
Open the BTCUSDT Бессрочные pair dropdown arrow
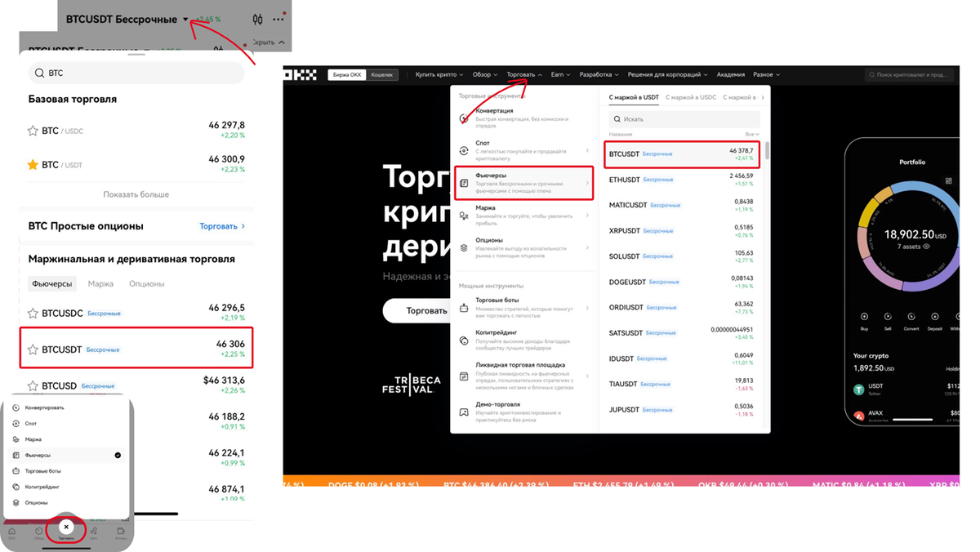(x=185, y=20)
